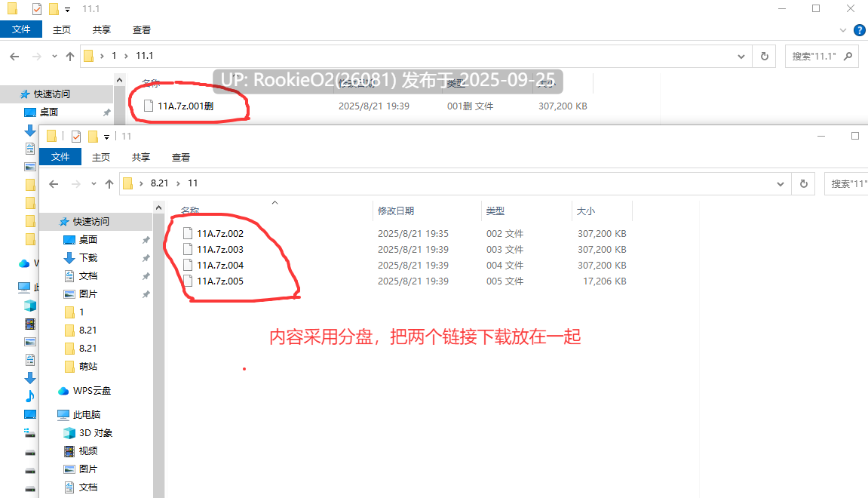This screenshot has height=498, width=868.
Task: Refresh the 11.1 folder view
Action: (x=765, y=57)
